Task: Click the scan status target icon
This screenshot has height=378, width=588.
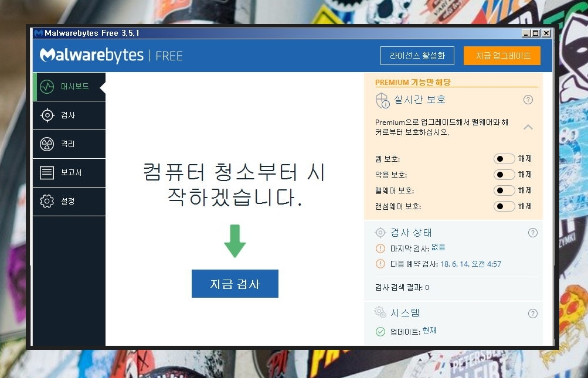Action: [380, 233]
